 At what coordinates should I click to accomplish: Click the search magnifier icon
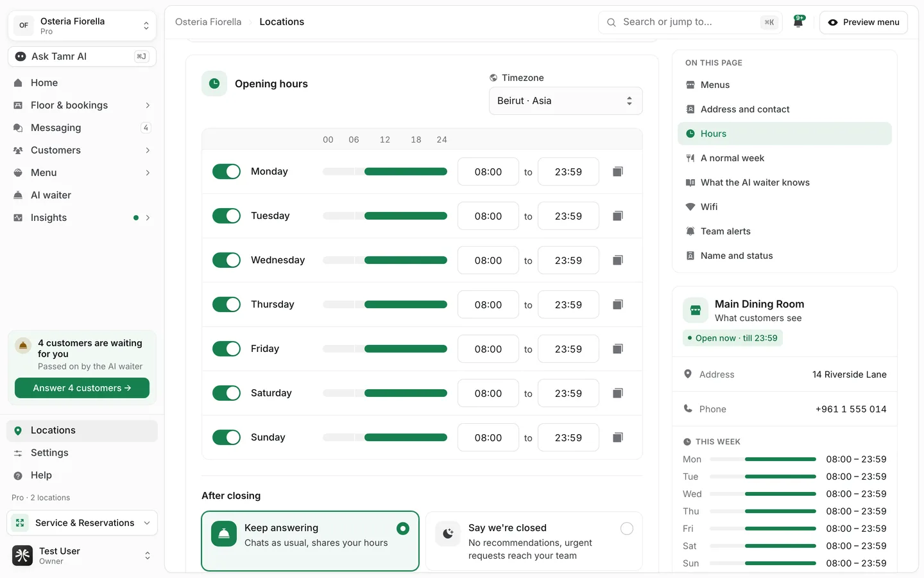[612, 22]
